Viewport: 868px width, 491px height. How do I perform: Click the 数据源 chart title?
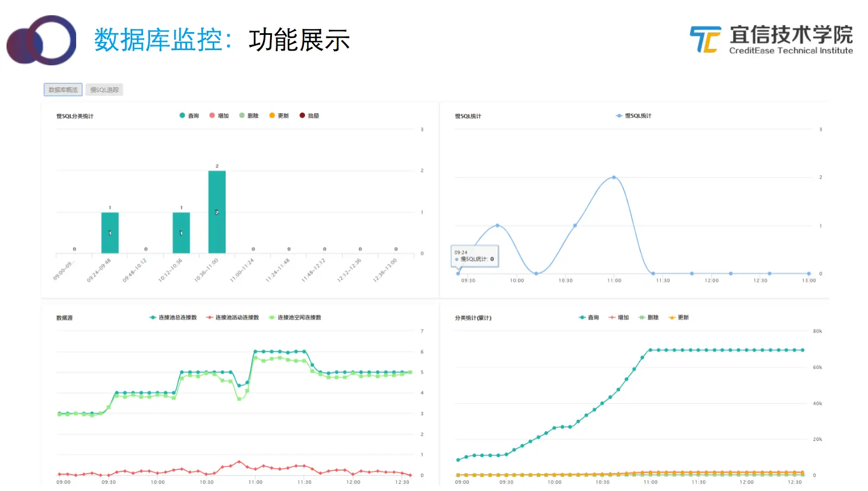point(64,318)
